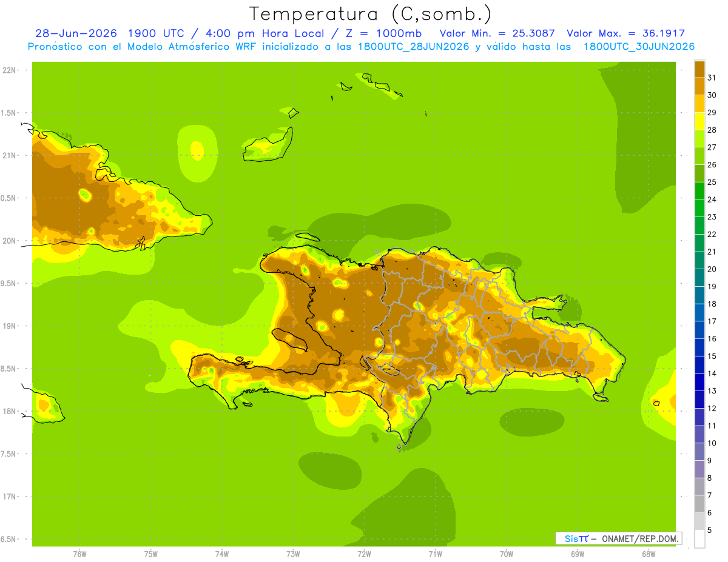Click the "22N" latitude label
This screenshot has height=562, width=728.
coord(10,70)
